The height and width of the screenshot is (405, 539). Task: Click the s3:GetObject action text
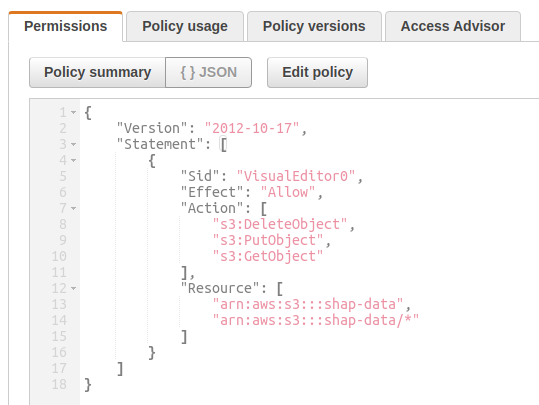(x=268, y=256)
